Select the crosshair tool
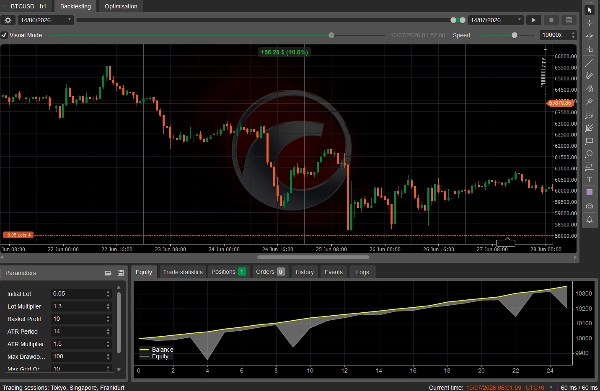Viewport: 600px width, 391px height. coord(589,23)
